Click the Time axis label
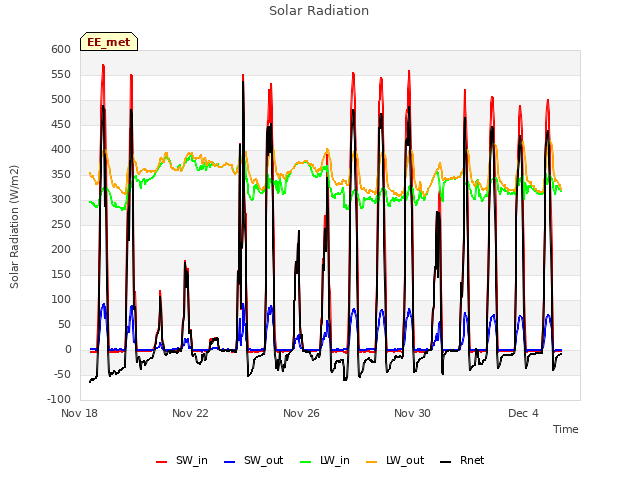Screen dimensions: 640x480 (566, 429)
